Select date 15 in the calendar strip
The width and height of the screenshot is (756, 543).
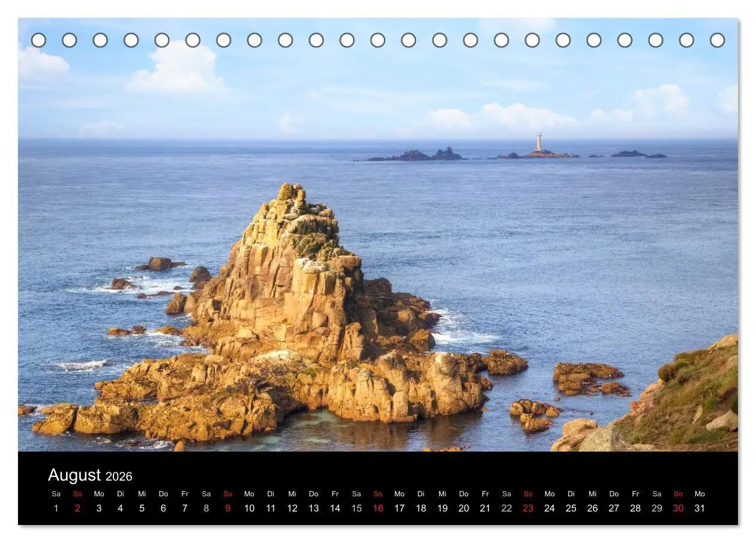(356, 508)
